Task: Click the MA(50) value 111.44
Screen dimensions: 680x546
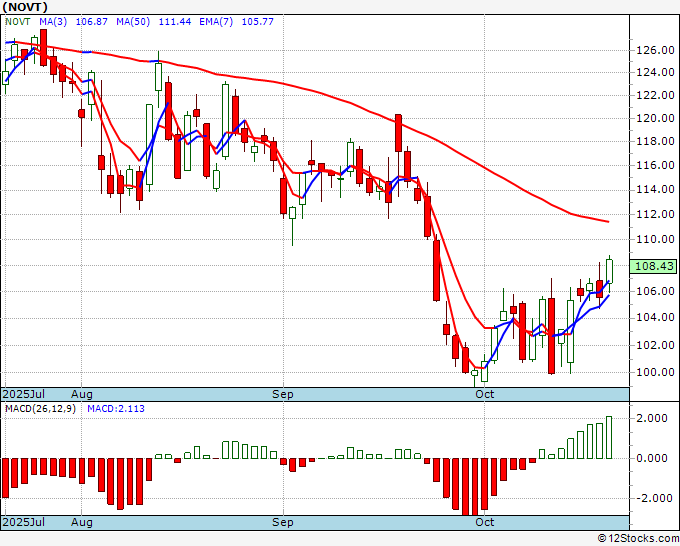Action: click(x=175, y=21)
